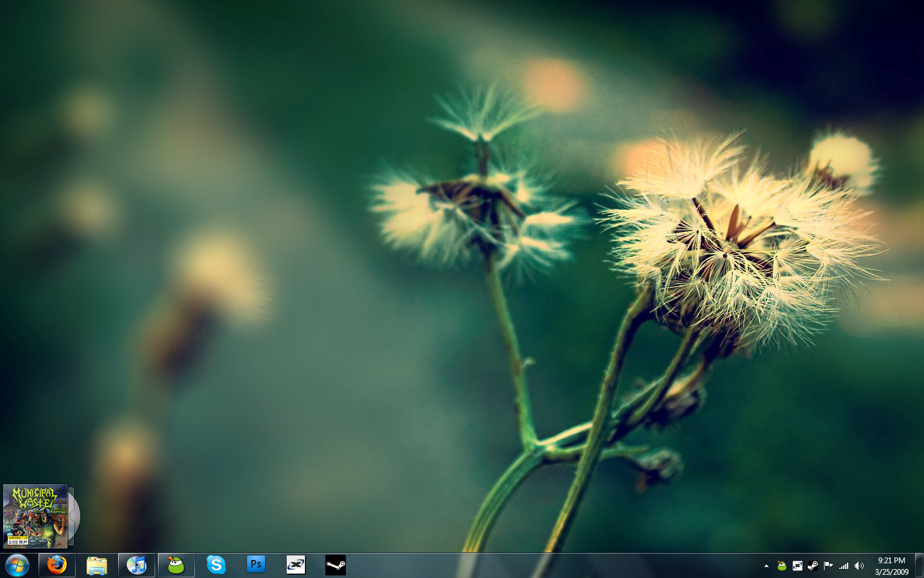Open the network signal tray icon
Viewport: 924px width, 578px height.
click(844, 566)
